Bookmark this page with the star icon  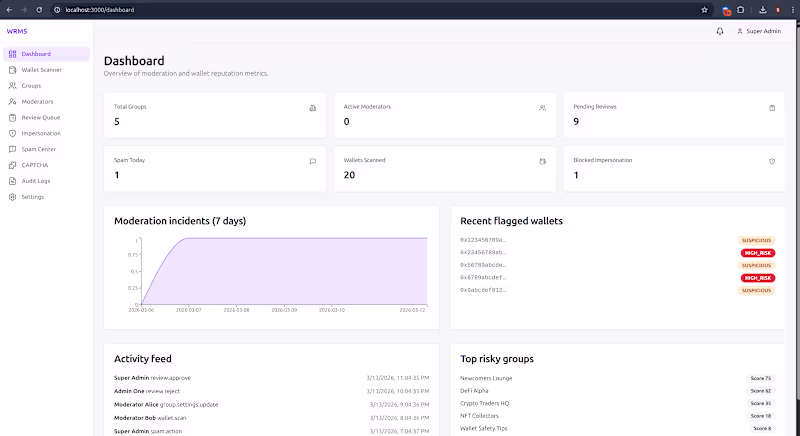pyautogui.click(x=705, y=10)
